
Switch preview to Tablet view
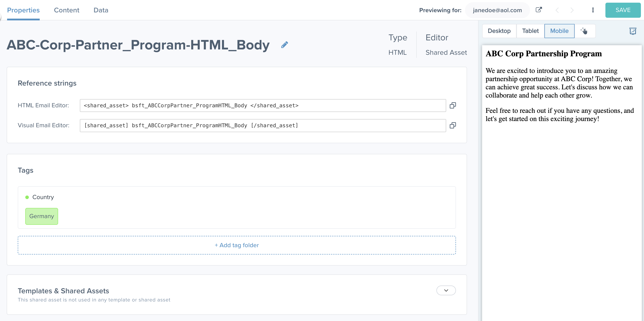pos(530,31)
